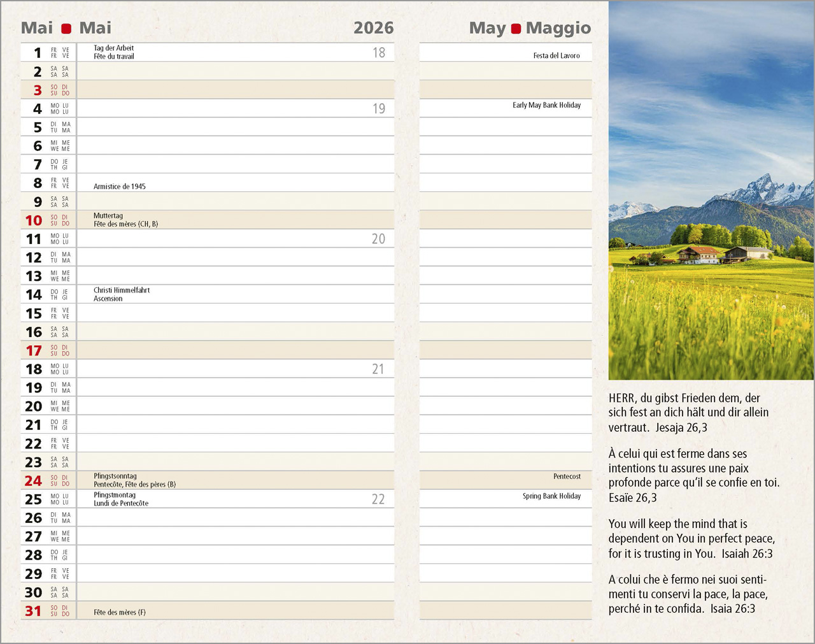Select May 1 Tag der Arbeit entry
The width and height of the screenshot is (815, 644).
pyautogui.click(x=114, y=48)
